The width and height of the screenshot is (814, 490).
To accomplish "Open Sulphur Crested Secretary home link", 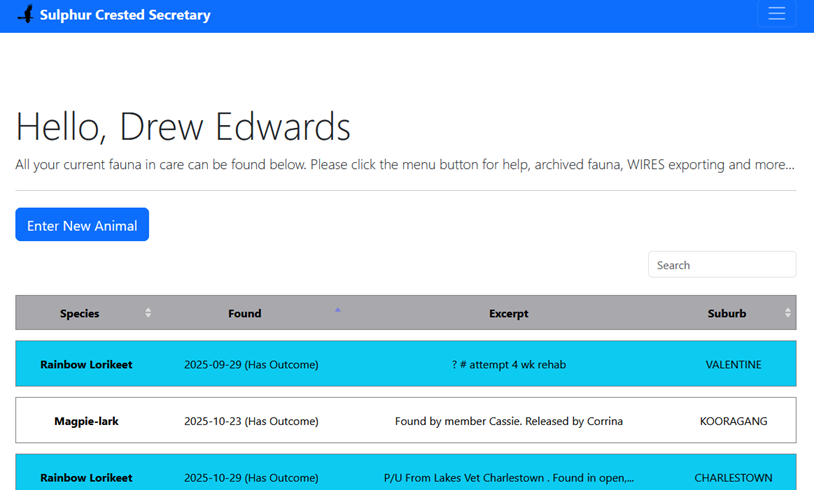I will pos(125,15).
